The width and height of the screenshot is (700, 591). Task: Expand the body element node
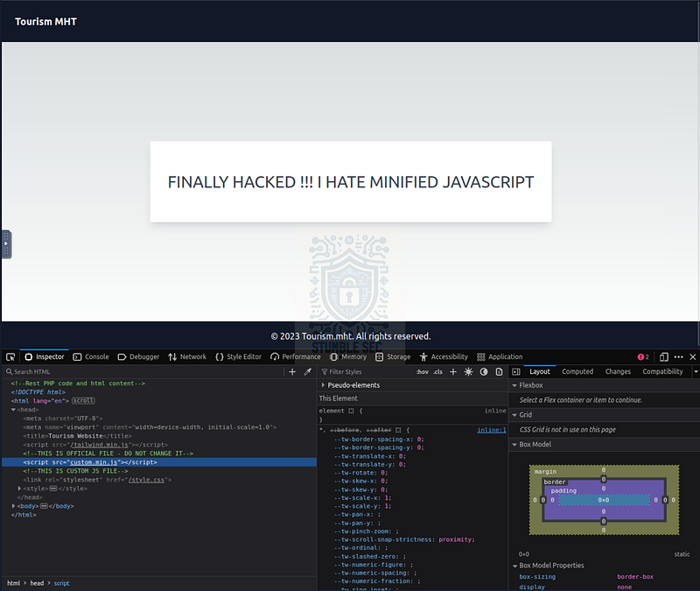(13, 506)
